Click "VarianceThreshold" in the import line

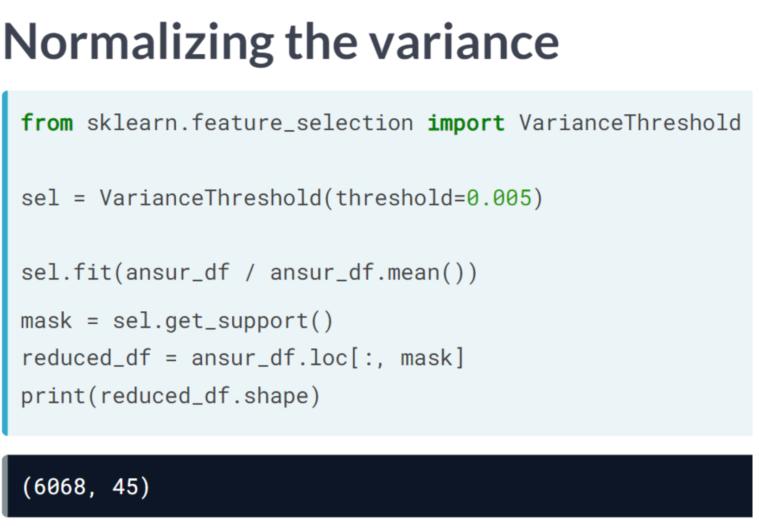[630, 123]
